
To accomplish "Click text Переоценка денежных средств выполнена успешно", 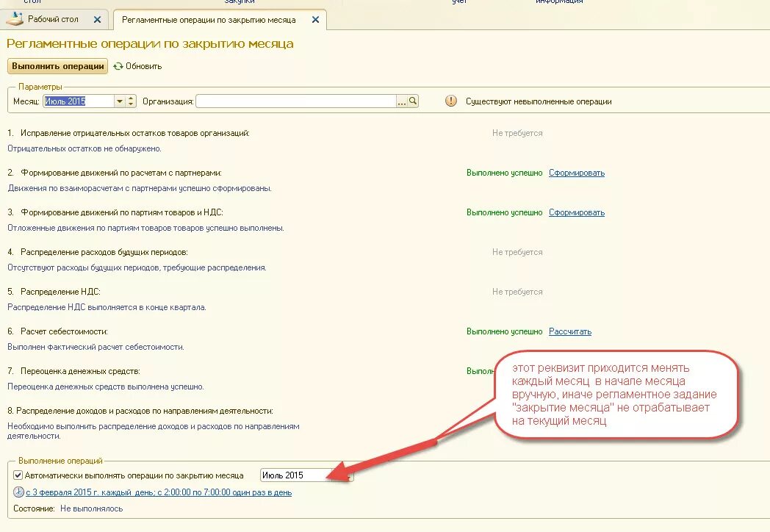I will point(106,387).
